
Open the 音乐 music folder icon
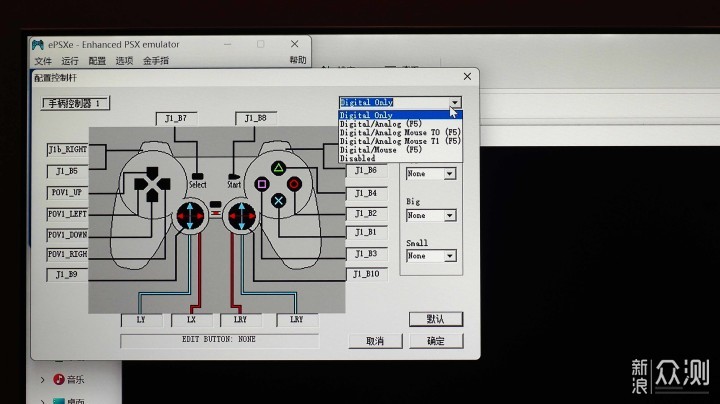point(58,379)
